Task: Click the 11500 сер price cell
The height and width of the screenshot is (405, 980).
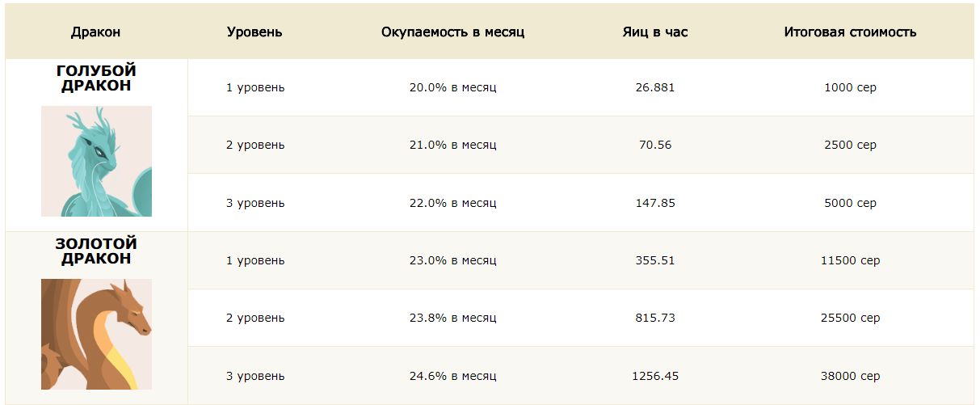Action: click(x=850, y=260)
